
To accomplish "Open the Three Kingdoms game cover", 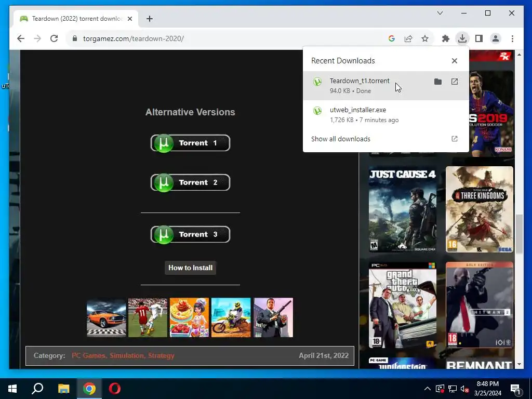I will click(x=480, y=209).
